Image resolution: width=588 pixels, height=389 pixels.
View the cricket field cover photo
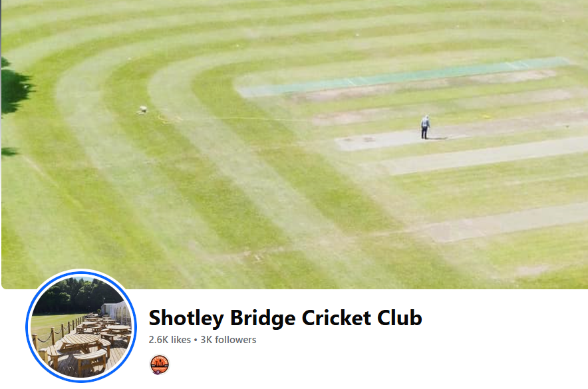[x=295, y=144]
